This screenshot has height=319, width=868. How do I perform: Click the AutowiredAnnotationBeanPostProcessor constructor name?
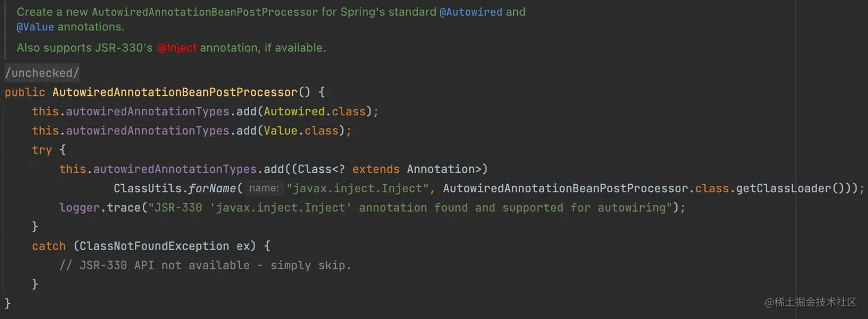coord(175,92)
